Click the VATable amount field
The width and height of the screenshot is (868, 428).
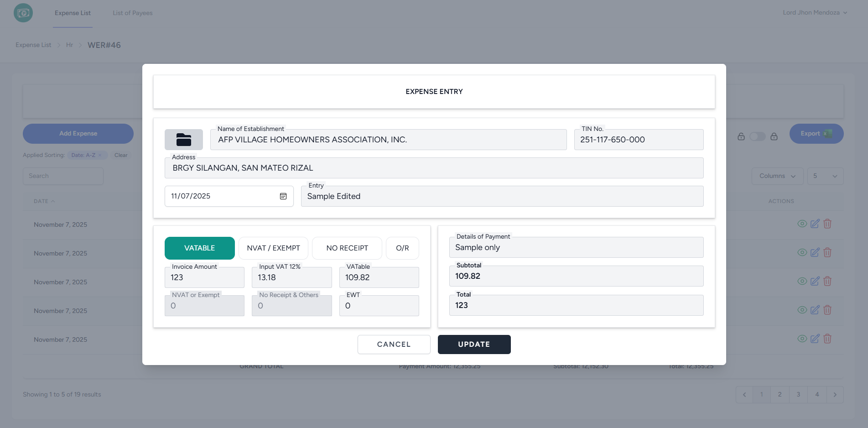(379, 277)
